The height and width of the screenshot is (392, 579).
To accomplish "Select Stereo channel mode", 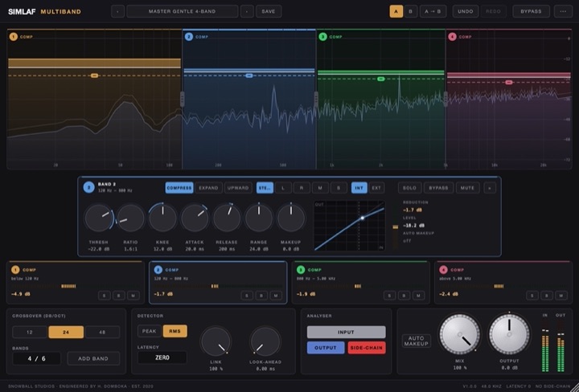I will point(265,188).
